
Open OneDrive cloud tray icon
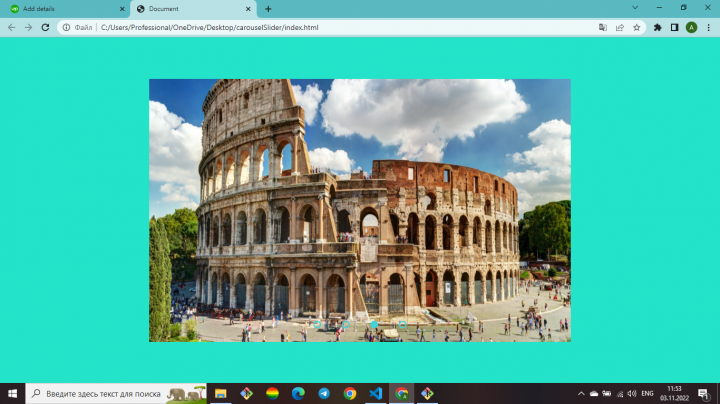594,393
